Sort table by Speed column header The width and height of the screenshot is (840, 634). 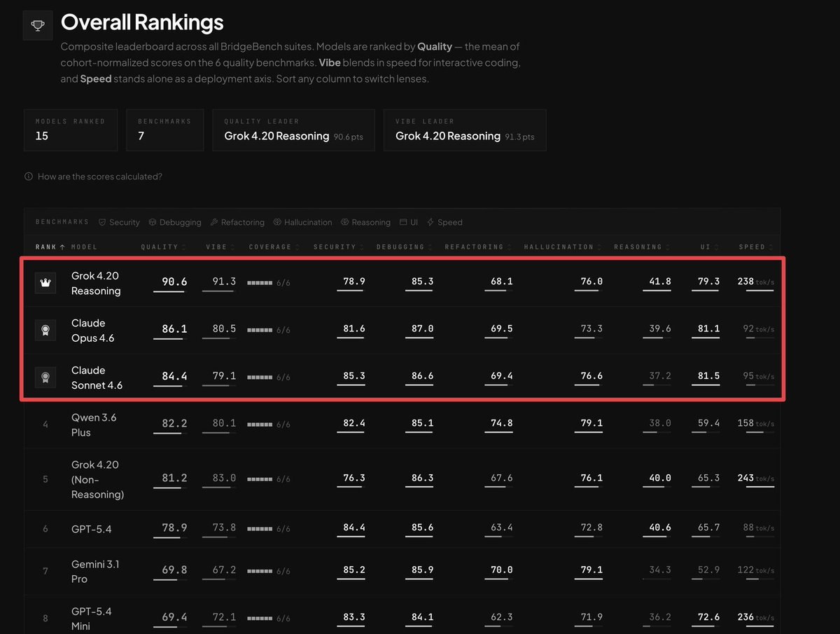tap(756, 247)
